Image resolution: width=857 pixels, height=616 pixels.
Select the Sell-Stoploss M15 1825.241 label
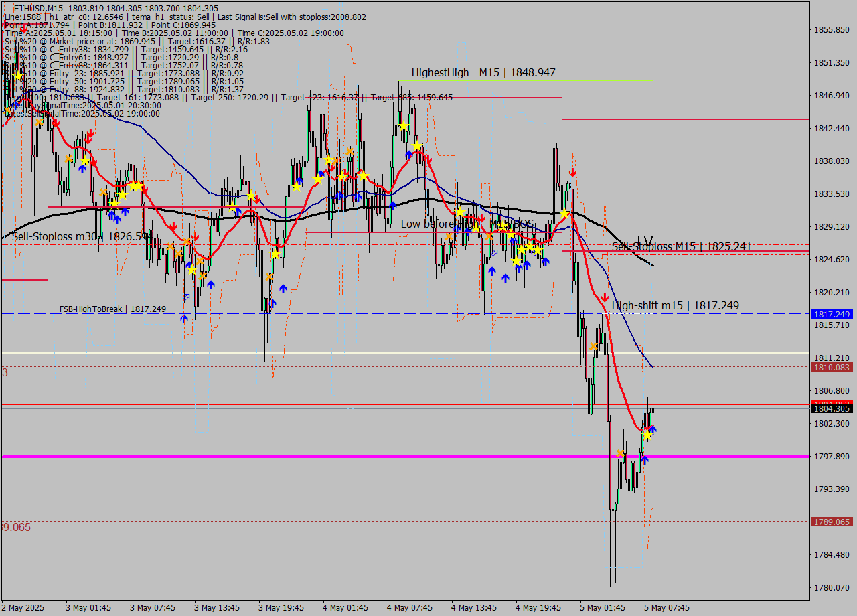(681, 247)
